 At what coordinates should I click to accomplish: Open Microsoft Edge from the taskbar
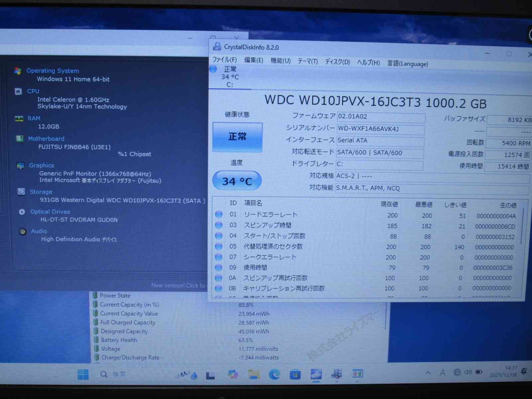click(x=274, y=375)
